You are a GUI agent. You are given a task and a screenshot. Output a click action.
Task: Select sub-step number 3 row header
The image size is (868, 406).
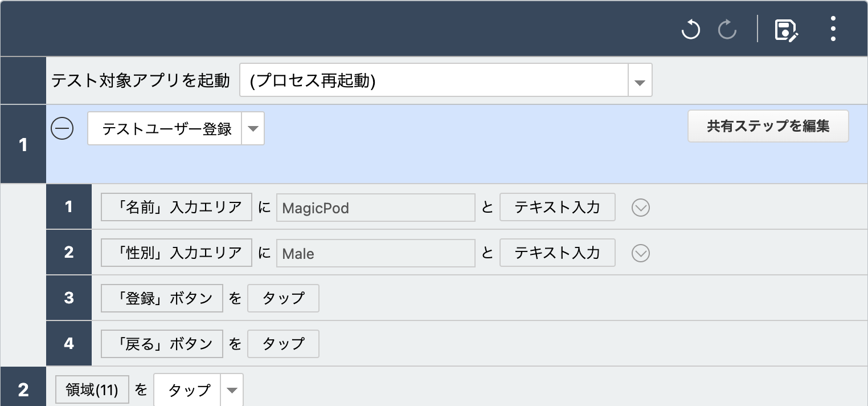(69, 298)
